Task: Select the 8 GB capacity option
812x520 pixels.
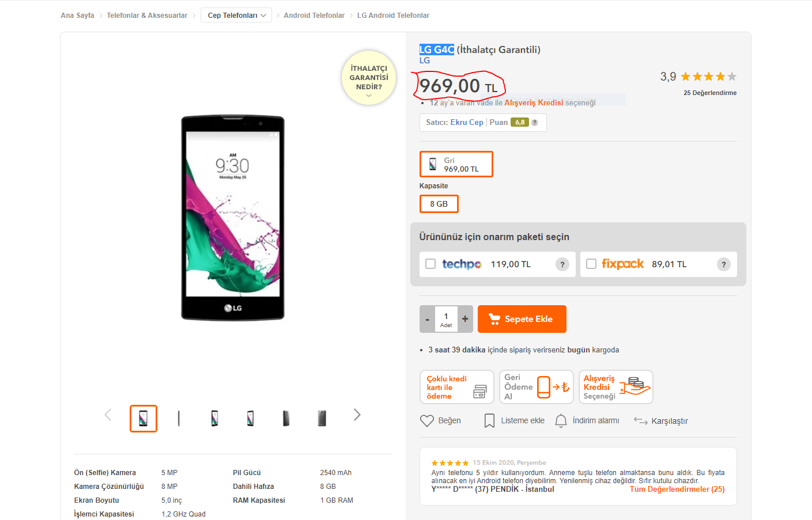Action: 439,204
